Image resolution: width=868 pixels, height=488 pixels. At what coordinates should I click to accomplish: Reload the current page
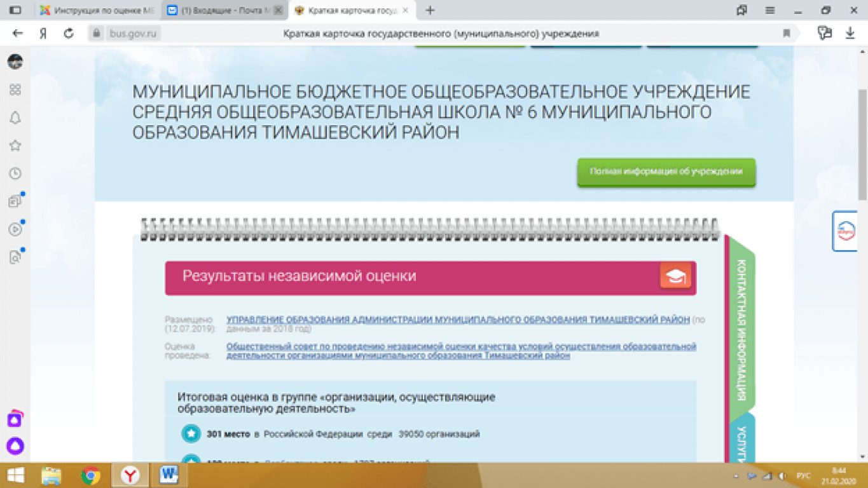coord(69,34)
